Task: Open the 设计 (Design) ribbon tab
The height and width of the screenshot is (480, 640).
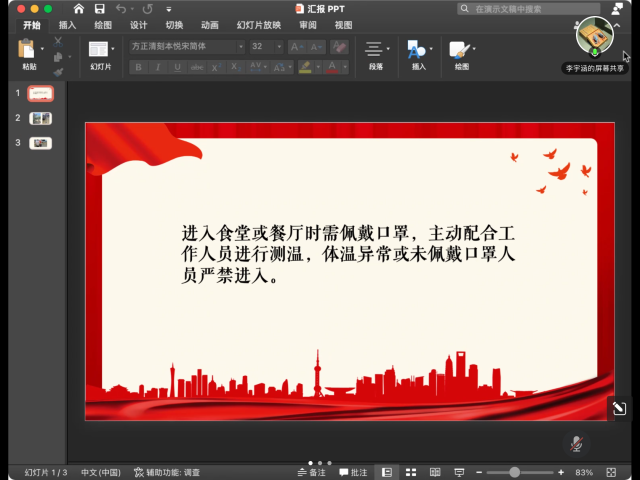Action: [x=139, y=25]
